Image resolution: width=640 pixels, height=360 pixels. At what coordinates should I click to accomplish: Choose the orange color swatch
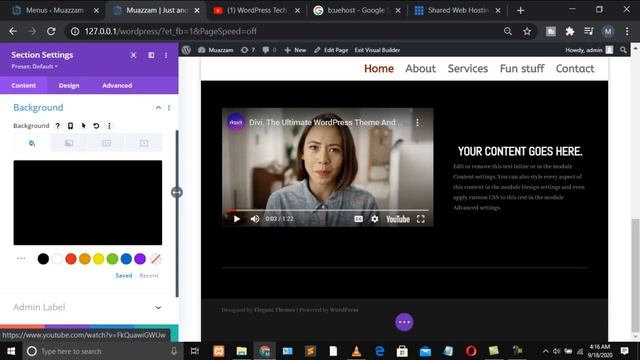85,259
